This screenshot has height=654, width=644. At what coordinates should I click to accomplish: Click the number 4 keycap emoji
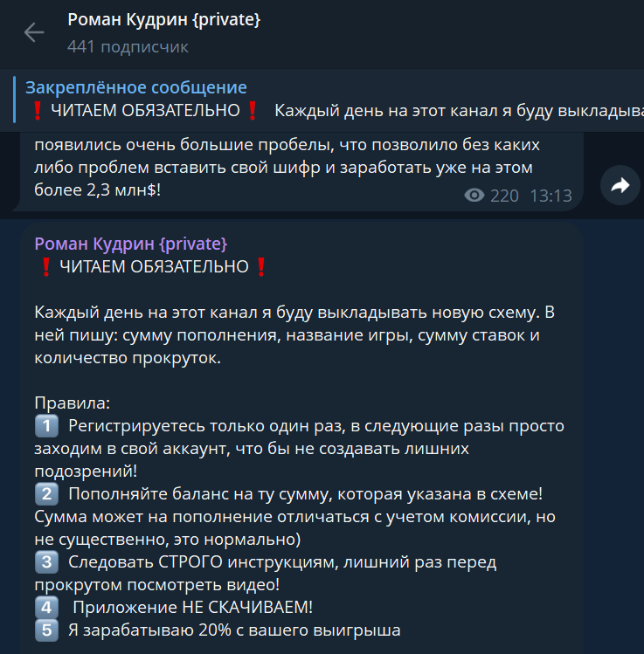pyautogui.click(x=46, y=608)
